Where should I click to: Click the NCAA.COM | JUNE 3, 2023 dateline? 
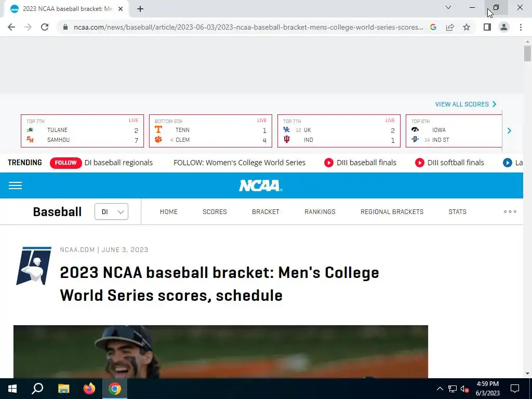pyautogui.click(x=104, y=250)
